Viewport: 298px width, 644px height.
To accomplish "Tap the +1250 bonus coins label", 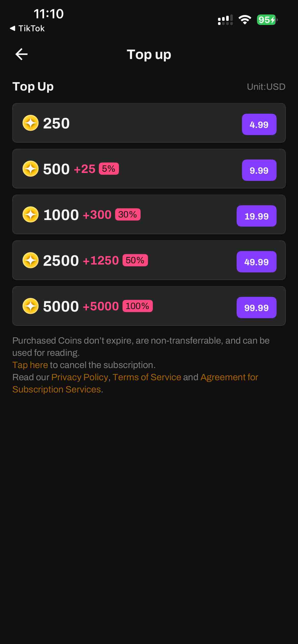I will [101, 260].
